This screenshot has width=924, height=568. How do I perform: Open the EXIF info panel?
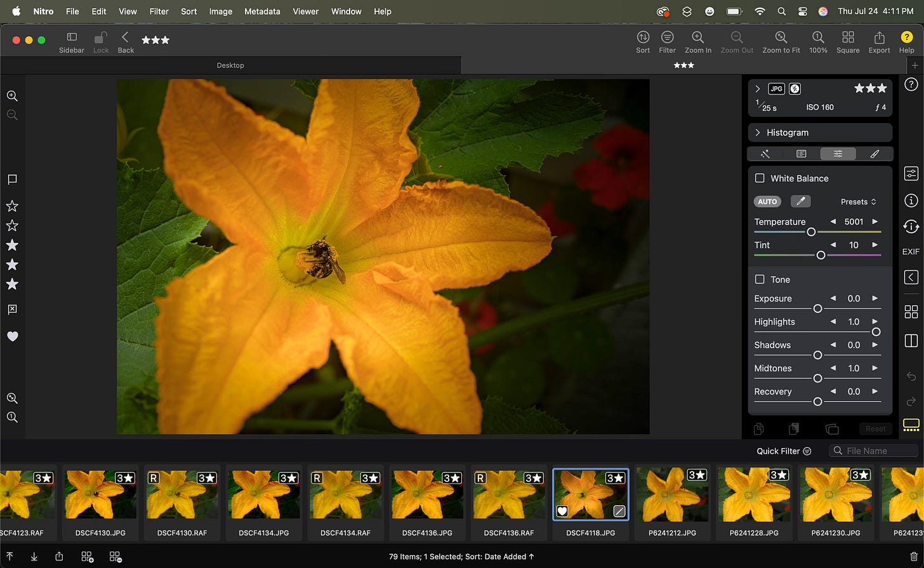pos(911,251)
